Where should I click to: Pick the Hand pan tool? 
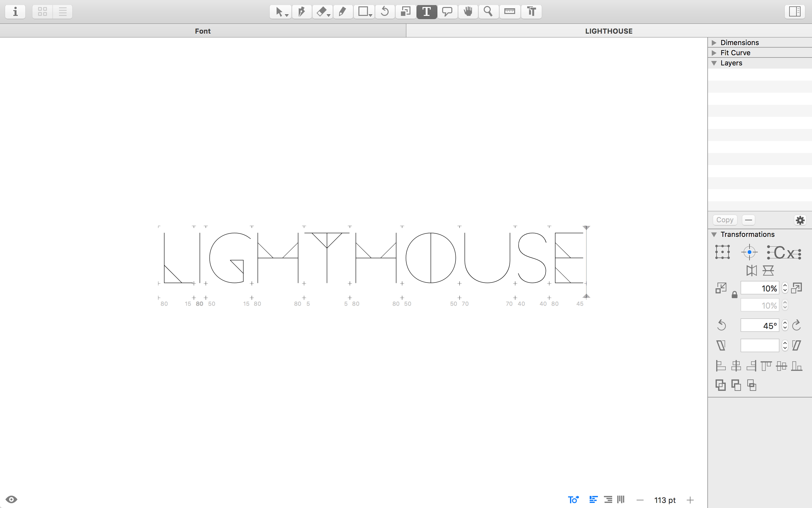[468, 12]
